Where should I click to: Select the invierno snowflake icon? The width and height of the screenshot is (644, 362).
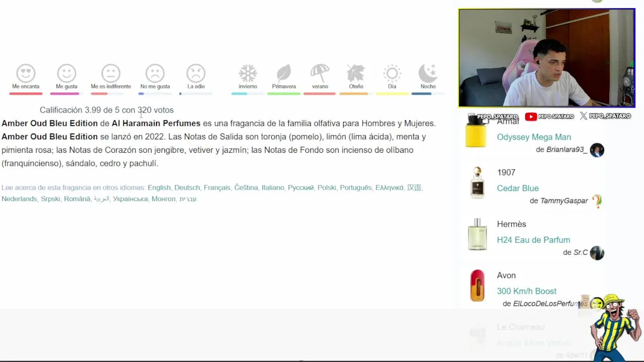248,73
